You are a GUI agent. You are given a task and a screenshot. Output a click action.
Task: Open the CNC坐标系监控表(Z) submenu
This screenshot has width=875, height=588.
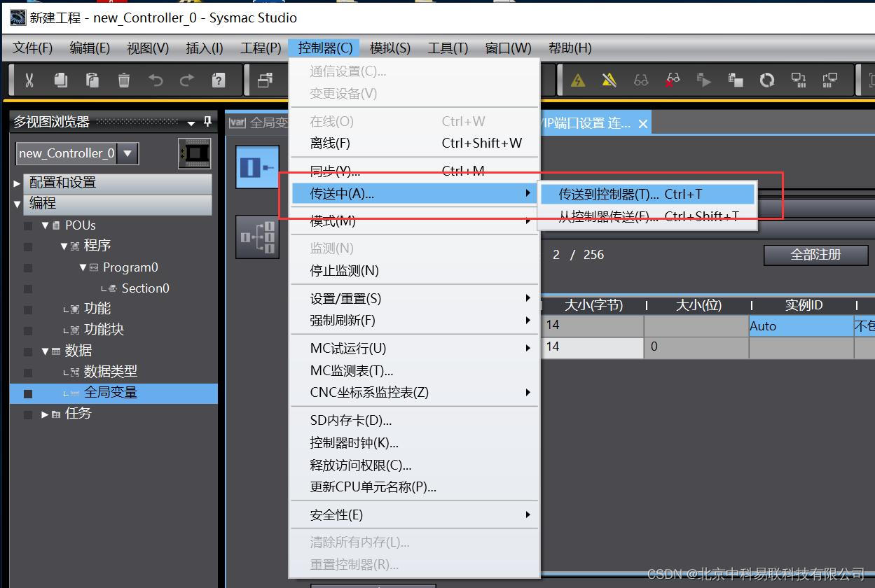point(415,393)
